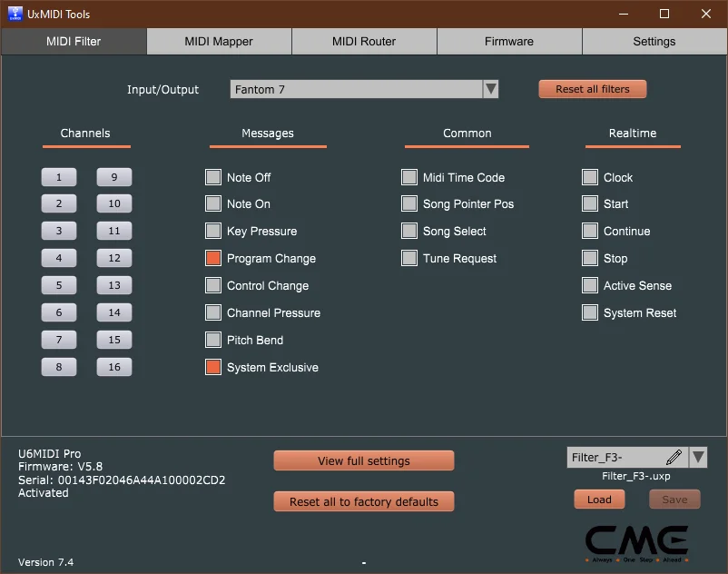Screen dimensions: 728x574
Task: Open View full settings
Action: click(363, 460)
